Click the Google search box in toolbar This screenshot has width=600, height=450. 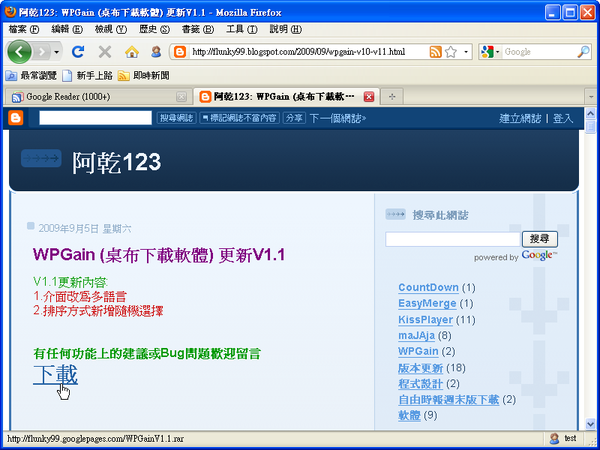click(540, 52)
